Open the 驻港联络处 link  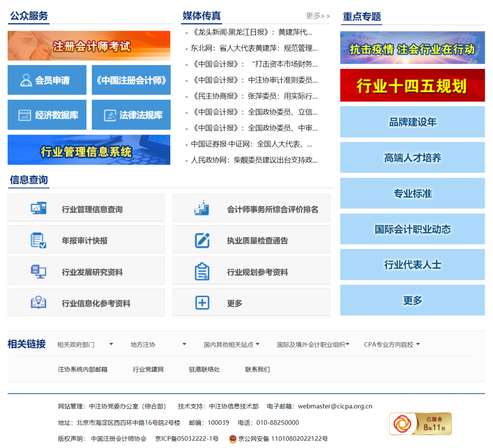(x=205, y=370)
